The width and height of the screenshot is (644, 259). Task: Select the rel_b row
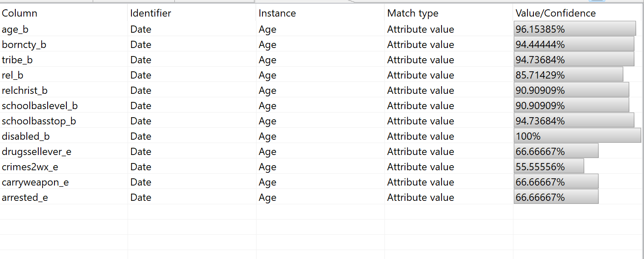[13, 75]
